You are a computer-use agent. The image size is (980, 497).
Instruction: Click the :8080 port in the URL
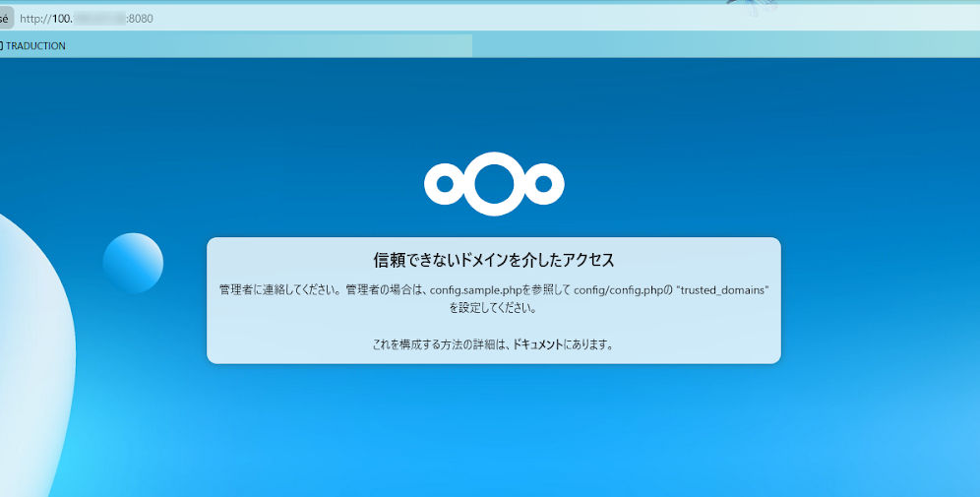140,19
